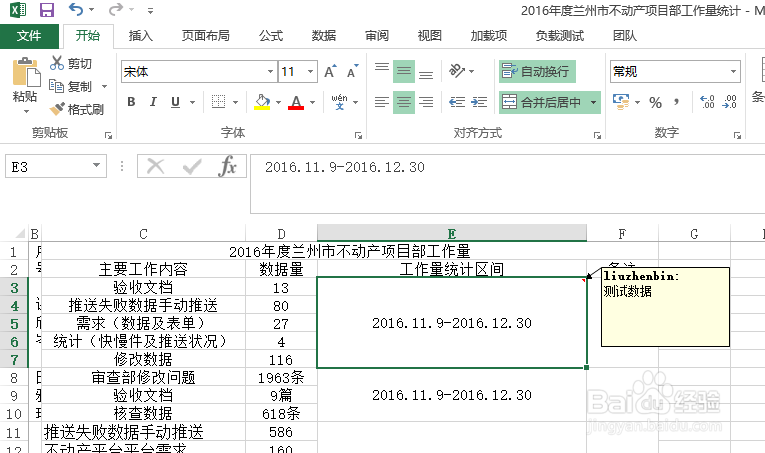
Task: Expand the fill color dropdown arrow
Action: [278, 102]
